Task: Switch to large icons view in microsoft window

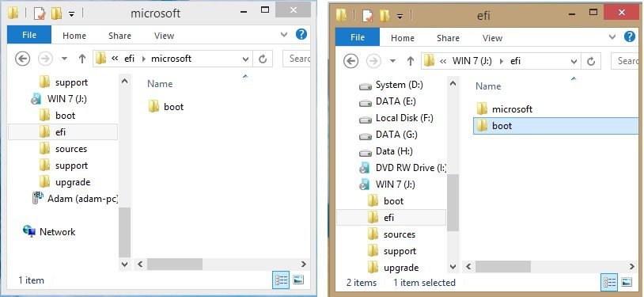Action: tap(298, 280)
